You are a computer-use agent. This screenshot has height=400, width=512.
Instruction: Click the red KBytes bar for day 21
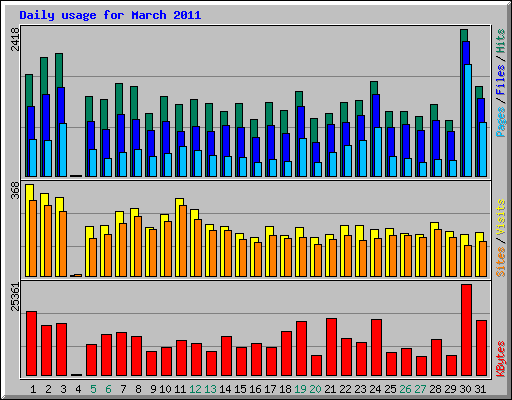pyautogui.click(x=331, y=347)
